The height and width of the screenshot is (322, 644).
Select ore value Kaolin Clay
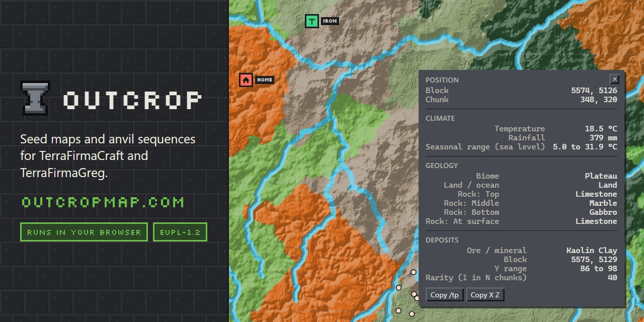[592, 251]
